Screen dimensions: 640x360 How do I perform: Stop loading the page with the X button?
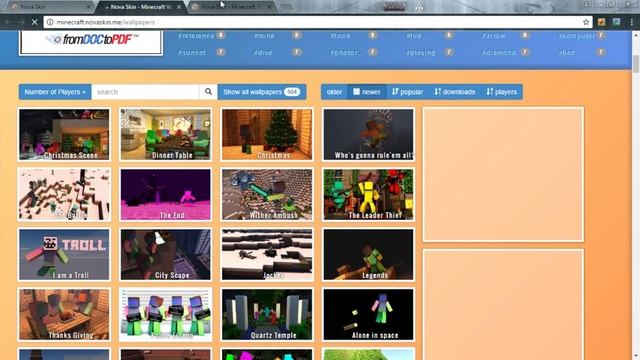pos(35,22)
